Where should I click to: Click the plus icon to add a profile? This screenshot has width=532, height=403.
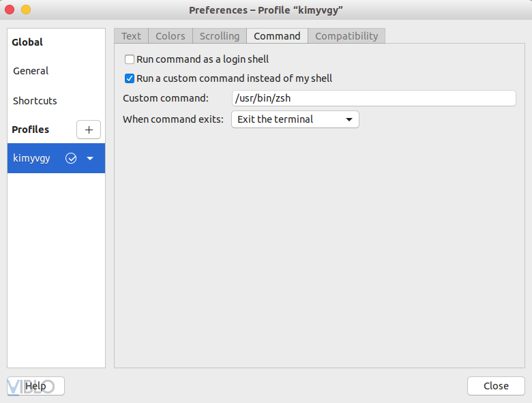[89, 130]
